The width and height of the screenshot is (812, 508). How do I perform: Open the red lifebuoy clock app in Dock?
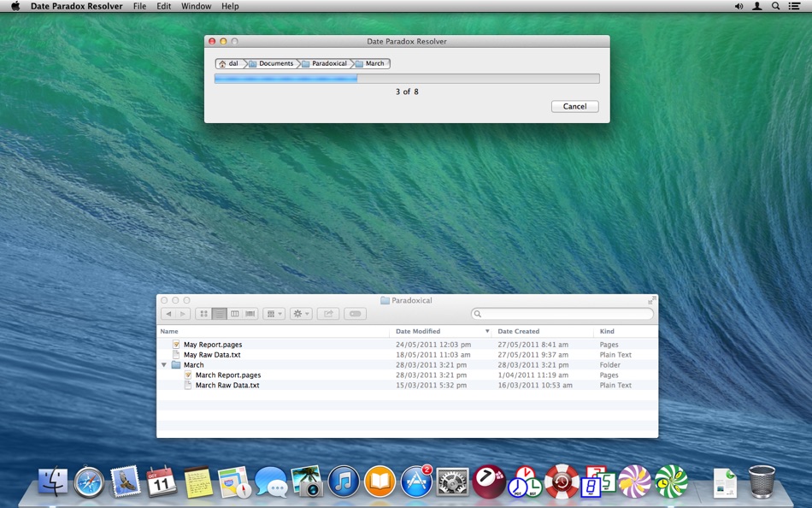(562, 481)
